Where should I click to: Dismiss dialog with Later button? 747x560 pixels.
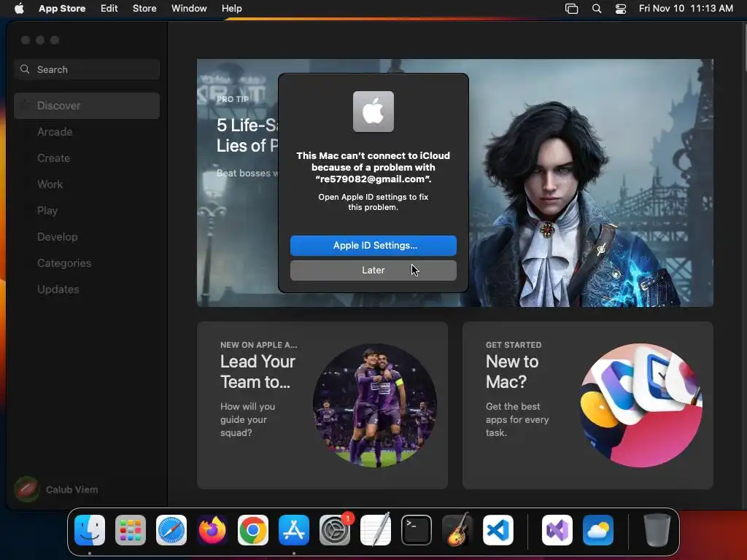(373, 270)
